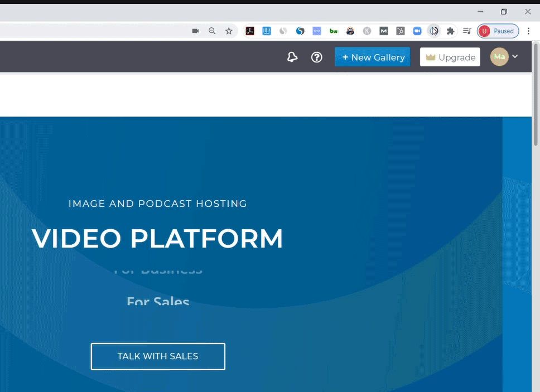Open the media controls playlist icon

467,31
